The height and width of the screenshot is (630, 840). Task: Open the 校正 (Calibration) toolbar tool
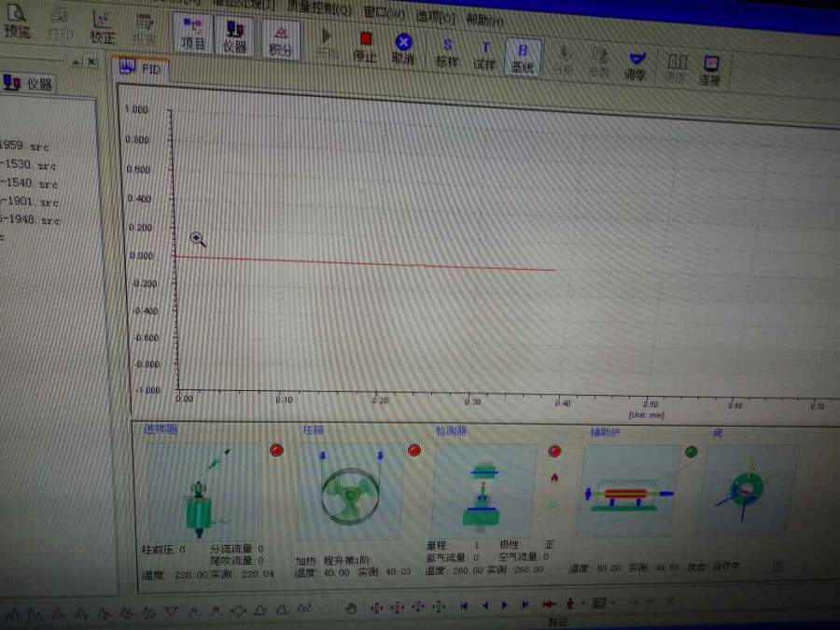tap(102, 27)
